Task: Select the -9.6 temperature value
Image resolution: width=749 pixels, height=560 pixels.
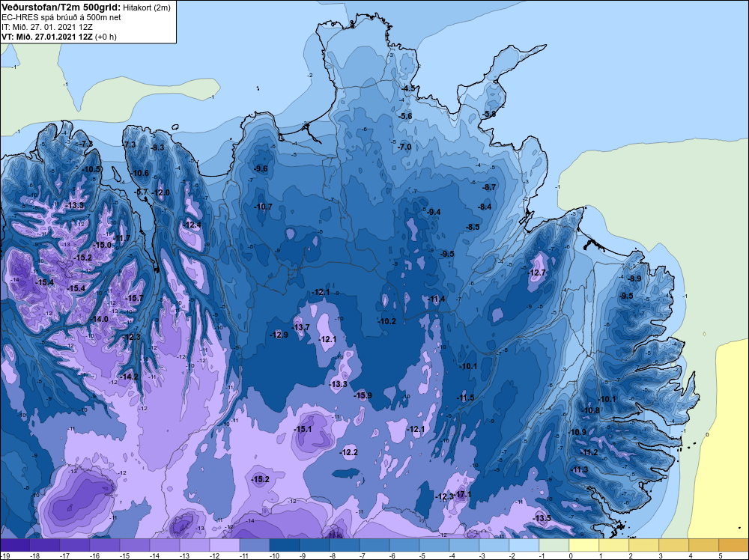Action: coord(261,168)
